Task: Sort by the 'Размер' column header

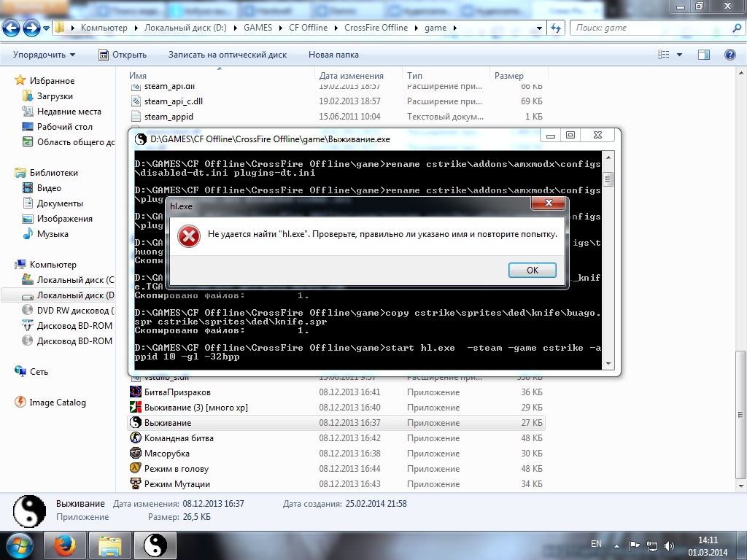Action: click(508, 76)
